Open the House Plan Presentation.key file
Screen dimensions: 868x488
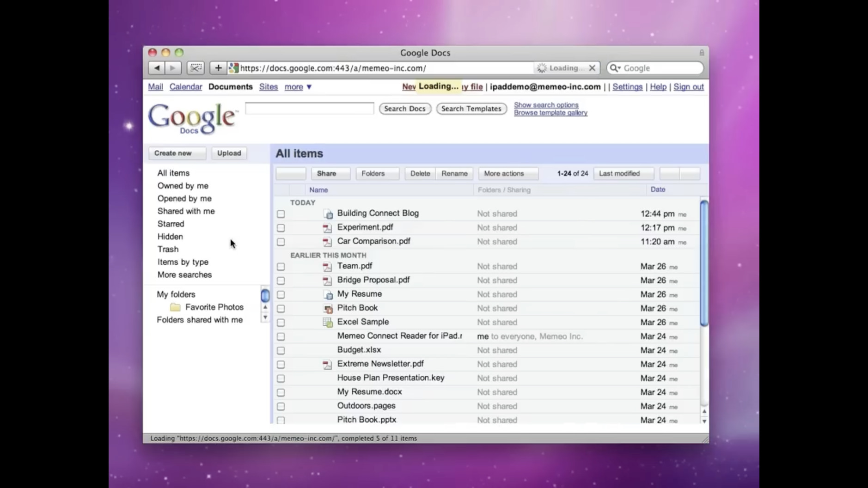click(x=391, y=378)
